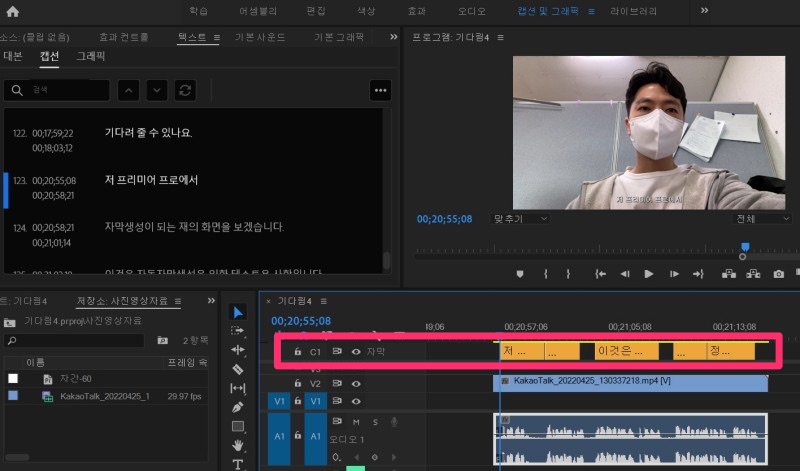Switch to the 오디오 workspace
The width and height of the screenshot is (800, 471).
click(x=471, y=11)
